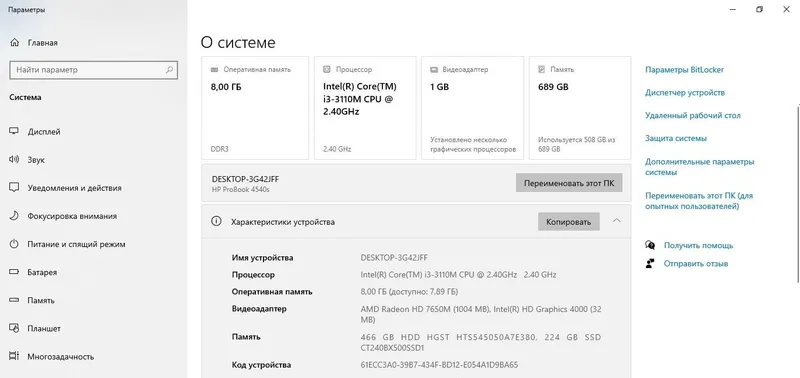Click the Отправить отзыв link

coord(696,264)
